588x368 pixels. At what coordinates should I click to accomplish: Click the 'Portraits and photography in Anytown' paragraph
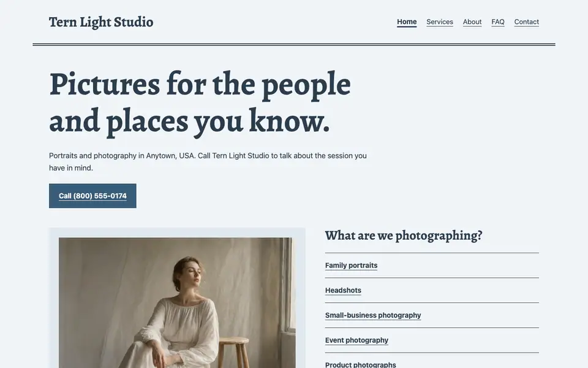coord(208,162)
